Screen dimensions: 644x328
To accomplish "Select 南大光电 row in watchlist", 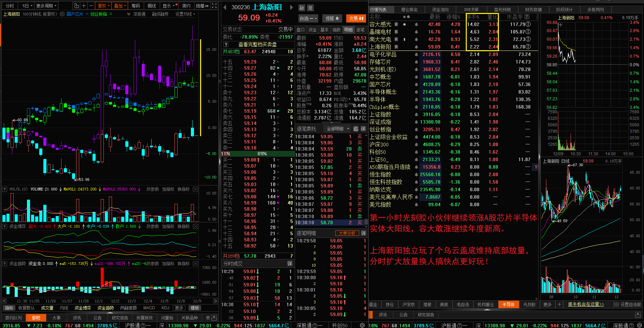I will pyautogui.click(x=454, y=40).
